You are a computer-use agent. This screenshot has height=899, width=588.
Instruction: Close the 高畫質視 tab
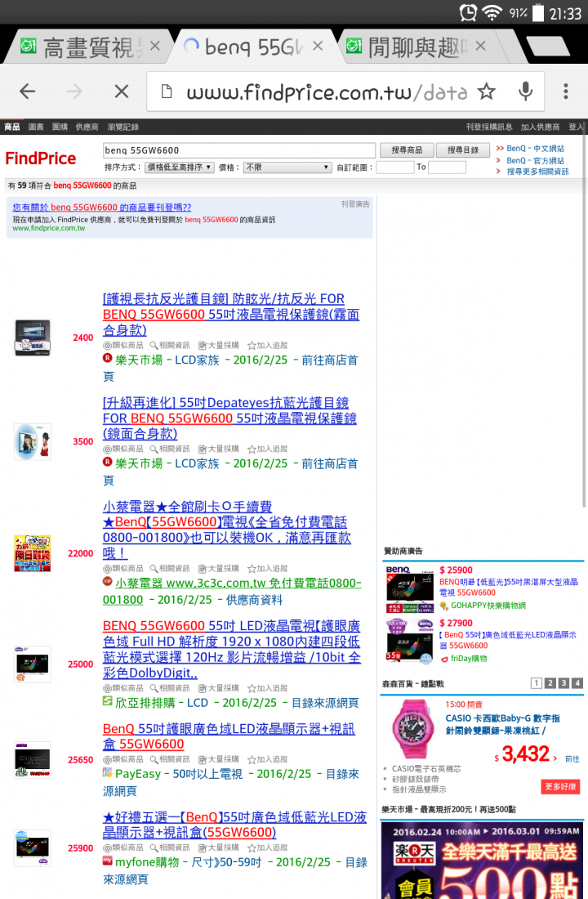pos(154,47)
